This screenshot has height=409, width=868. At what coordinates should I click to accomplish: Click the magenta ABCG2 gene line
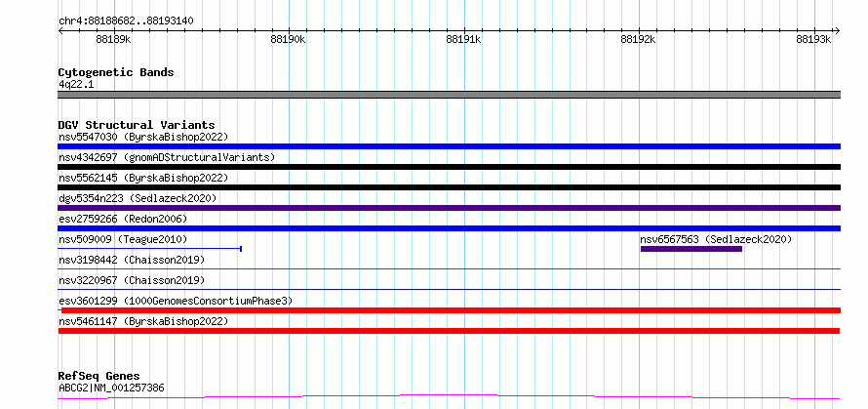pyautogui.click(x=449, y=396)
